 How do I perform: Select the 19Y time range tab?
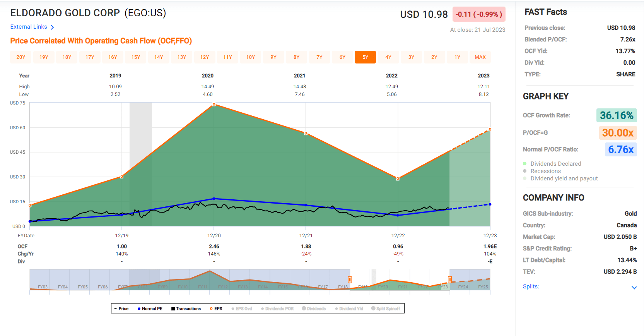44,57
